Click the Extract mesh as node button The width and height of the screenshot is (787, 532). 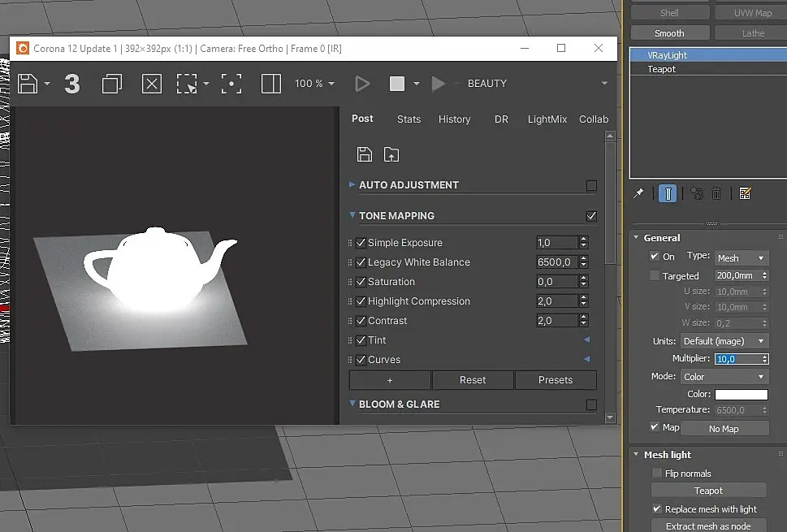click(x=708, y=526)
